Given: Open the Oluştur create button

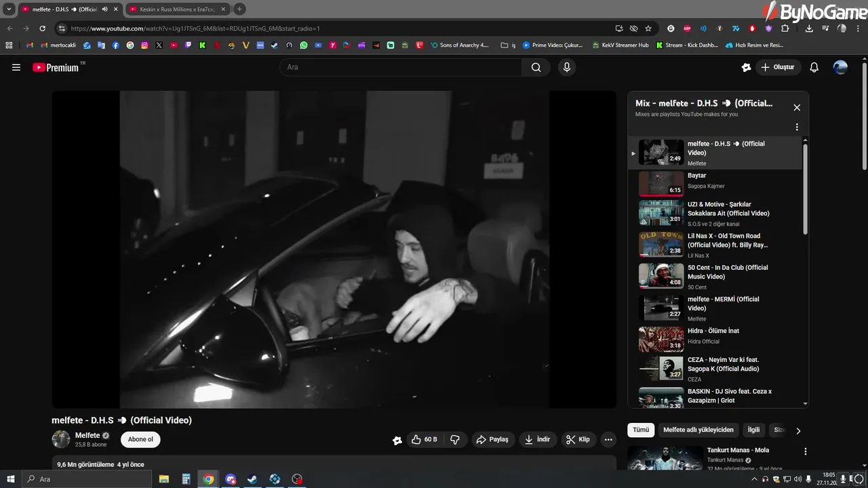Looking at the screenshot, I should (x=778, y=67).
